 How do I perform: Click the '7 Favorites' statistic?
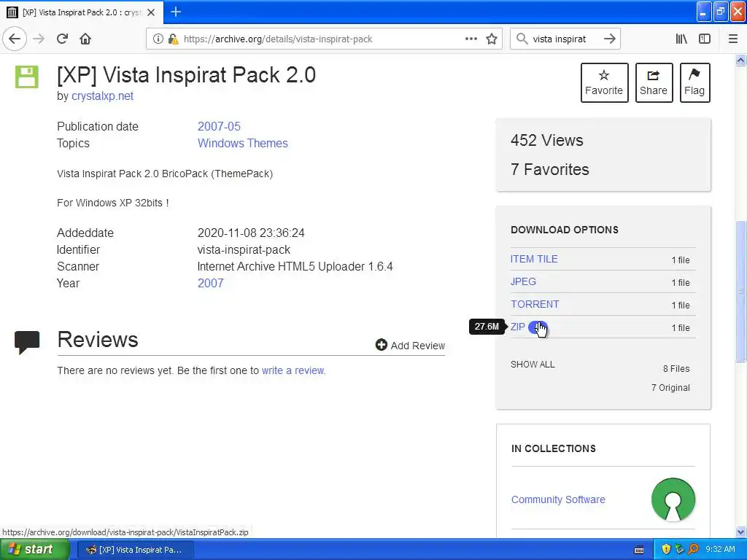(x=550, y=169)
